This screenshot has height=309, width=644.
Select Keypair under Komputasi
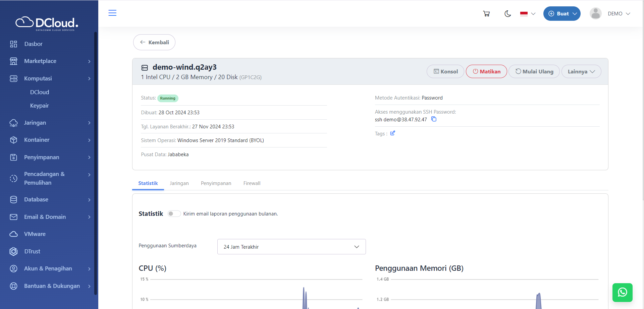40,106
